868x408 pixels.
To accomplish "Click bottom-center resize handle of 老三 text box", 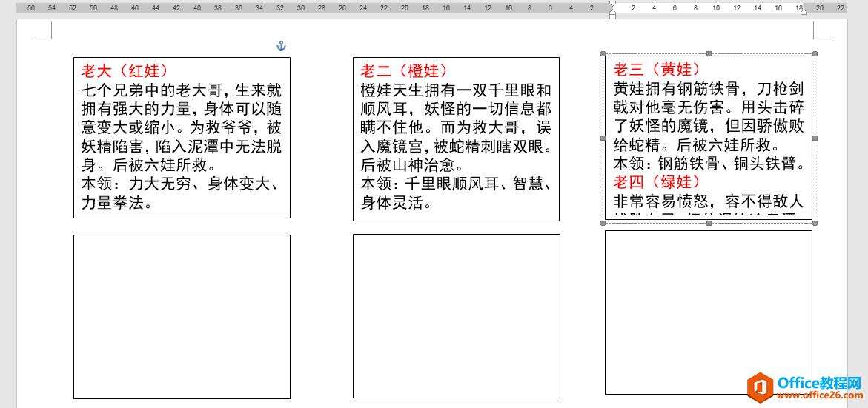I will point(709,223).
